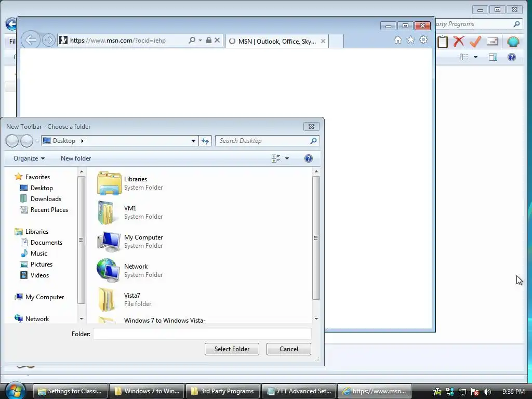Click navigation pane scrollbar up arrow
Screen dimensions: 532x399
click(x=82, y=172)
